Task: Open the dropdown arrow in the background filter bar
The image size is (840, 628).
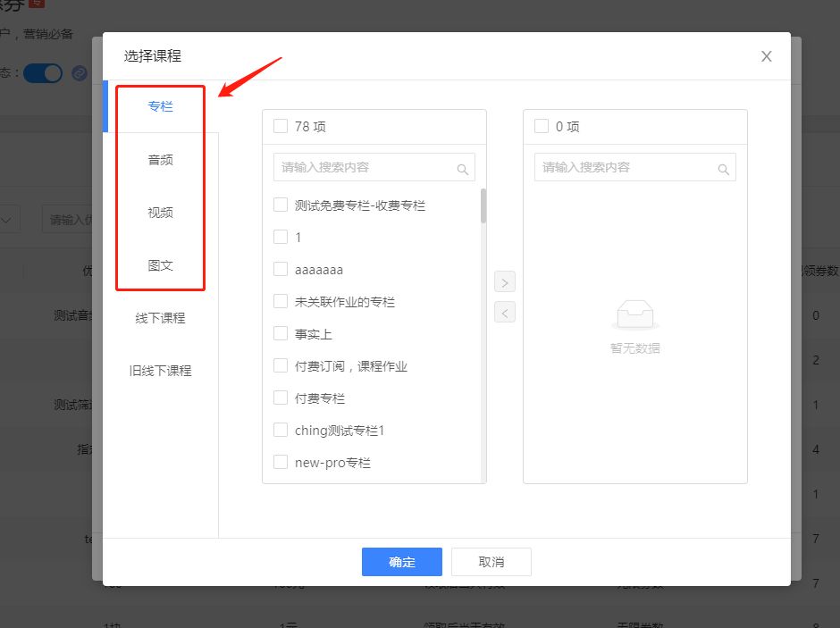Action: coord(6,220)
